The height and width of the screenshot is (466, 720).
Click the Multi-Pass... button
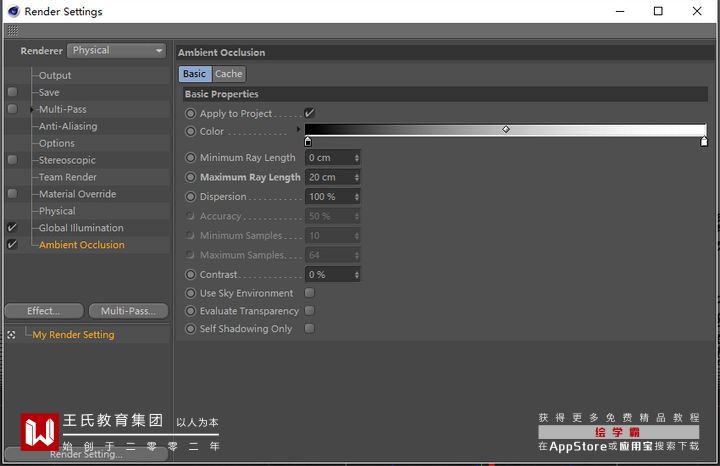click(x=128, y=311)
